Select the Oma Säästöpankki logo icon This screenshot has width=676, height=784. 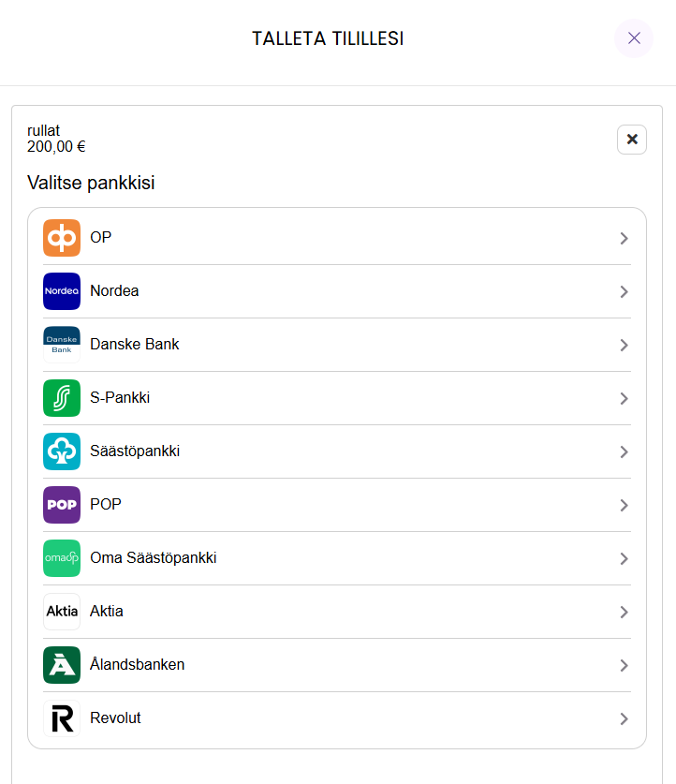tap(61, 558)
